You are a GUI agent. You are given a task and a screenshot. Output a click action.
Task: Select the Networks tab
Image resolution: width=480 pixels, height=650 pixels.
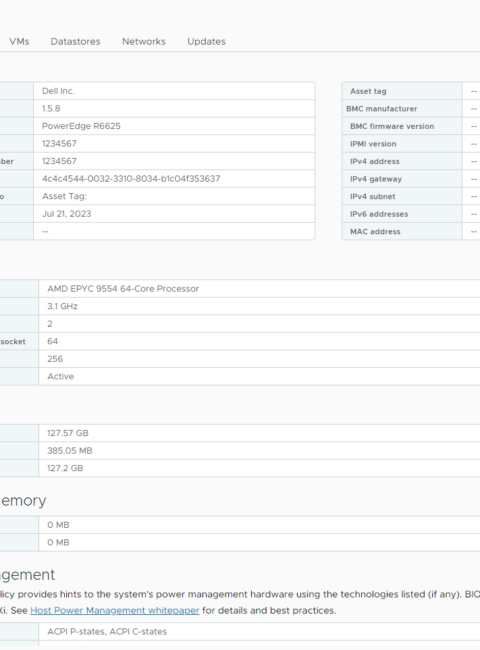point(144,41)
